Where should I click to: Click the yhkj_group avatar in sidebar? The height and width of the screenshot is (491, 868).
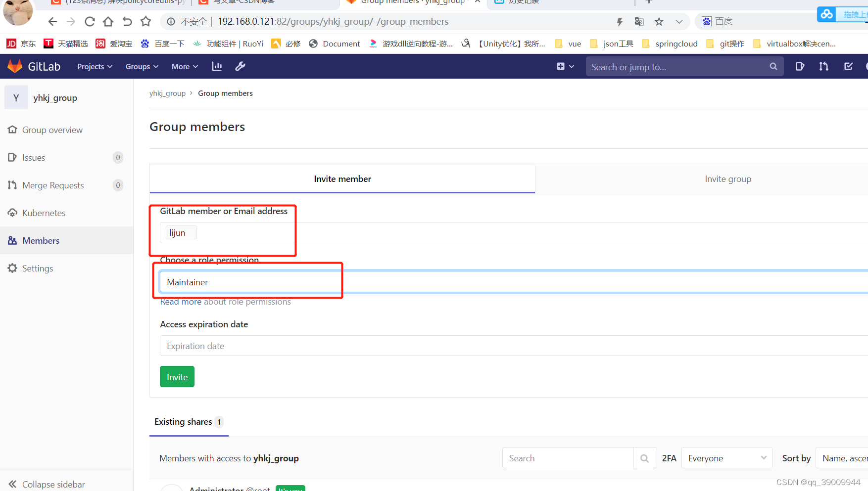click(x=16, y=97)
